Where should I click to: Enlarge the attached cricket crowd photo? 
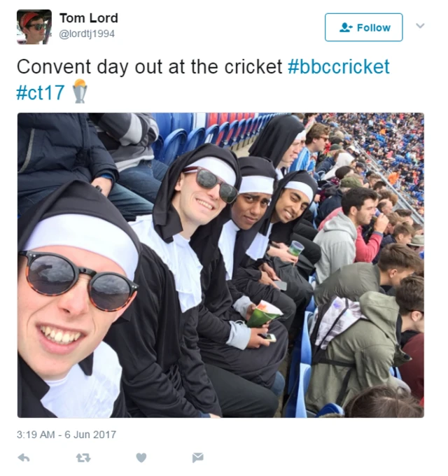pos(220,265)
